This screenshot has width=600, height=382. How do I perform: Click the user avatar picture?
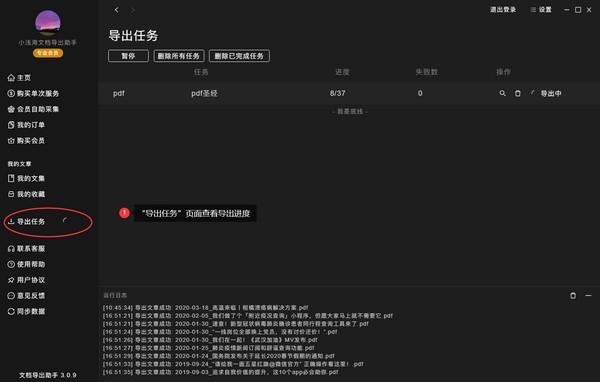pos(48,23)
